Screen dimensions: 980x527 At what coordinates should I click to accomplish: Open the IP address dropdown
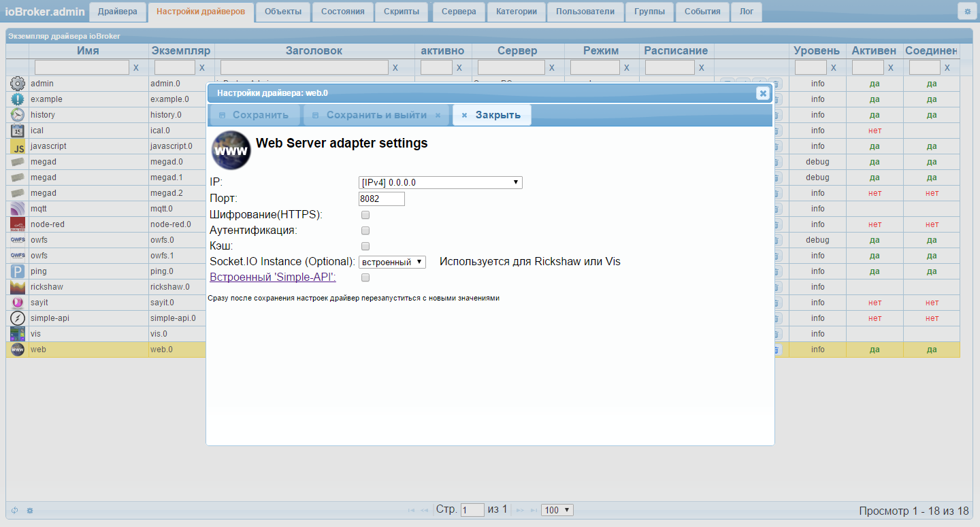click(440, 182)
